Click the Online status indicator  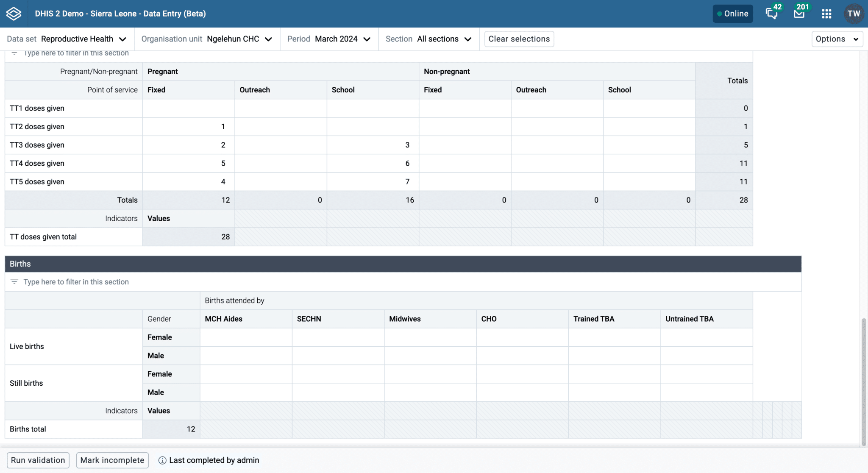(x=733, y=13)
